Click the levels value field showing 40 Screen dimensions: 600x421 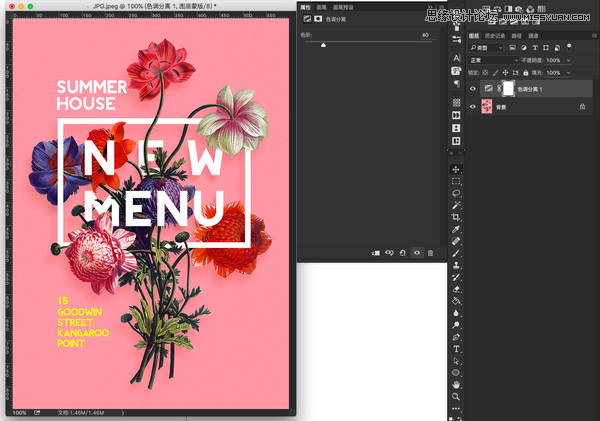point(428,35)
